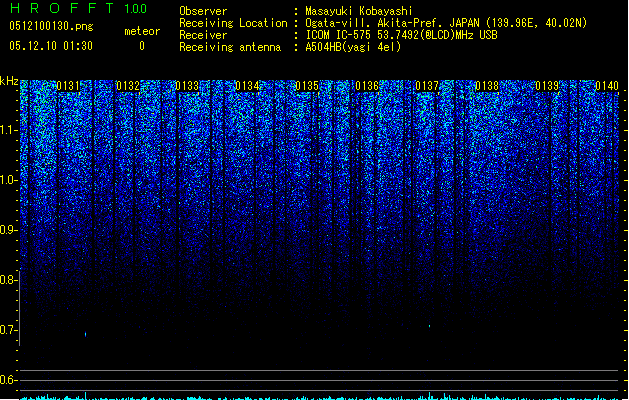Image resolution: width=629 pixels, height=400 pixels.
Task: Click the 1.0 kHz axis tick label
Action: pyautogui.click(x=9, y=180)
